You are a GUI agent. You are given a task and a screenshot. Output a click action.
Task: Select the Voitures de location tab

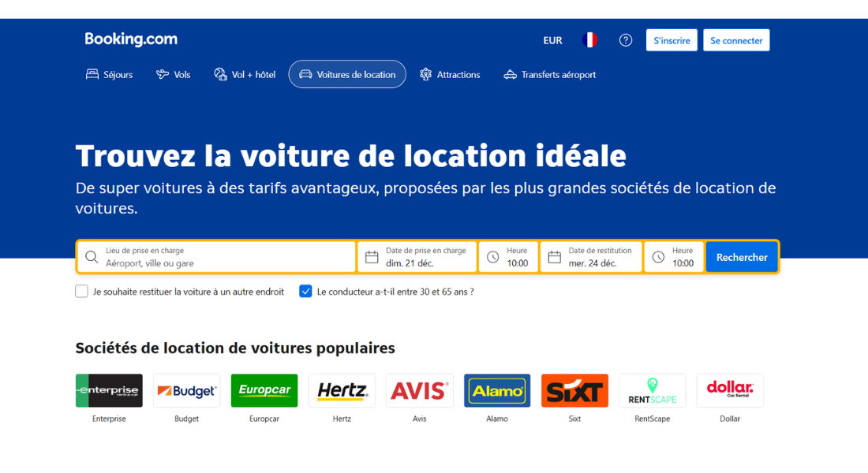click(x=347, y=74)
